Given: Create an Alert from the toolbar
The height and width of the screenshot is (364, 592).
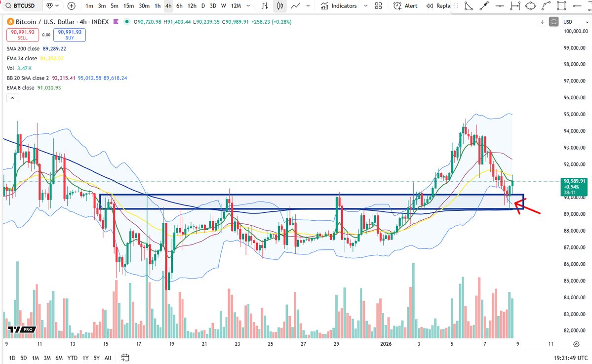Looking at the screenshot, I should (405, 5).
